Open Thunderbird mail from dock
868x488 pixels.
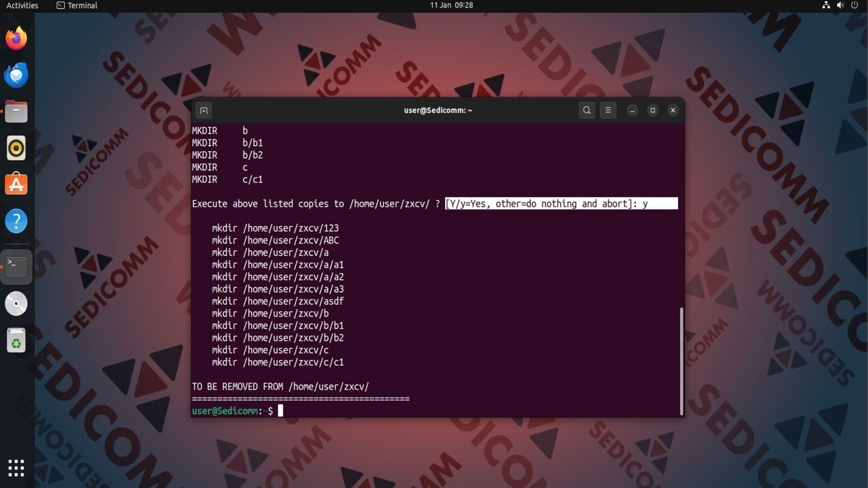[x=16, y=75]
